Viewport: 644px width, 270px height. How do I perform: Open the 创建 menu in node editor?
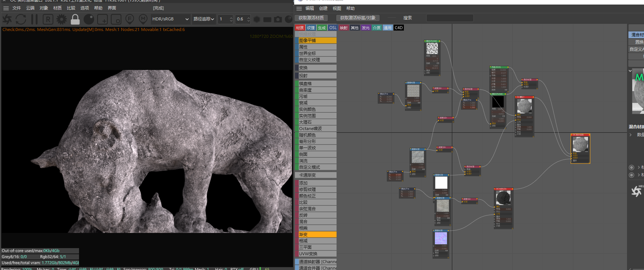[323, 8]
